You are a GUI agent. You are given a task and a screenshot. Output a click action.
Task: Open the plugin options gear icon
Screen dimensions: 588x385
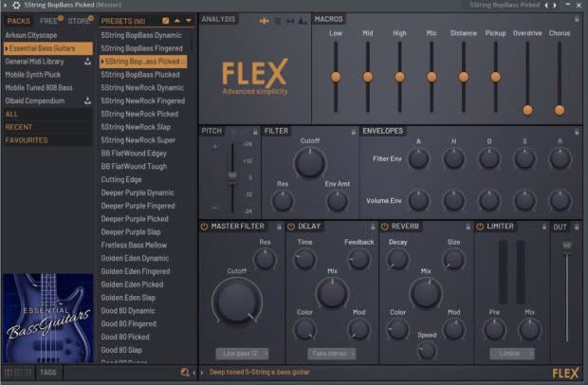[x=16, y=6]
